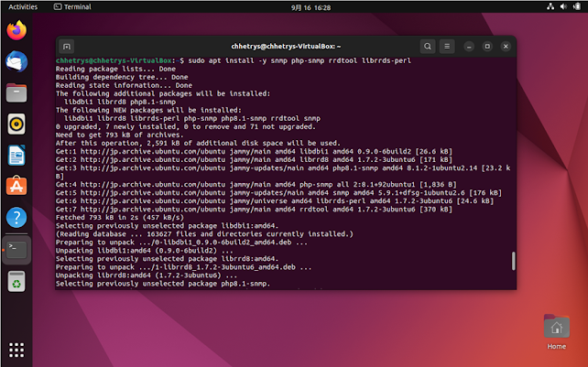The image size is (588, 367).
Task: Open the Home folder desktop icon
Action: (557, 331)
